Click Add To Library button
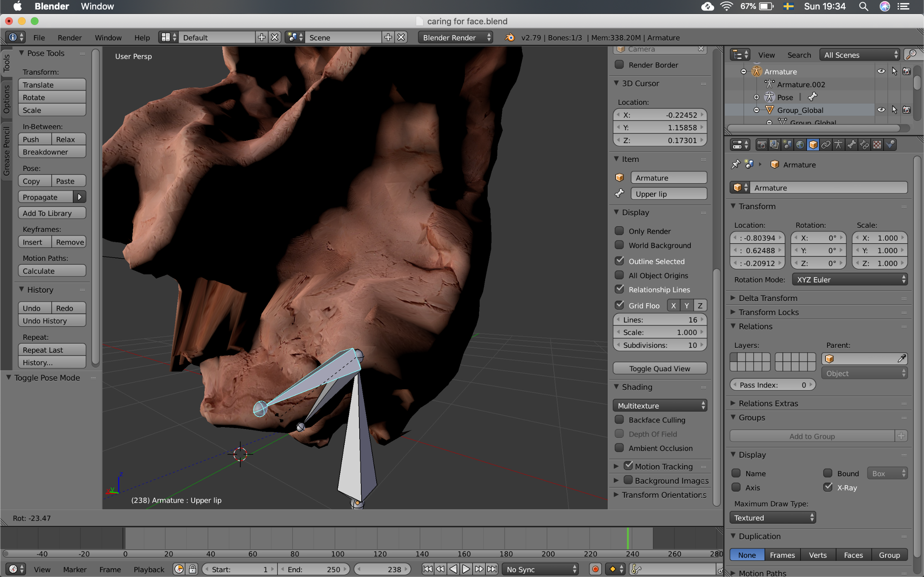 (x=52, y=213)
